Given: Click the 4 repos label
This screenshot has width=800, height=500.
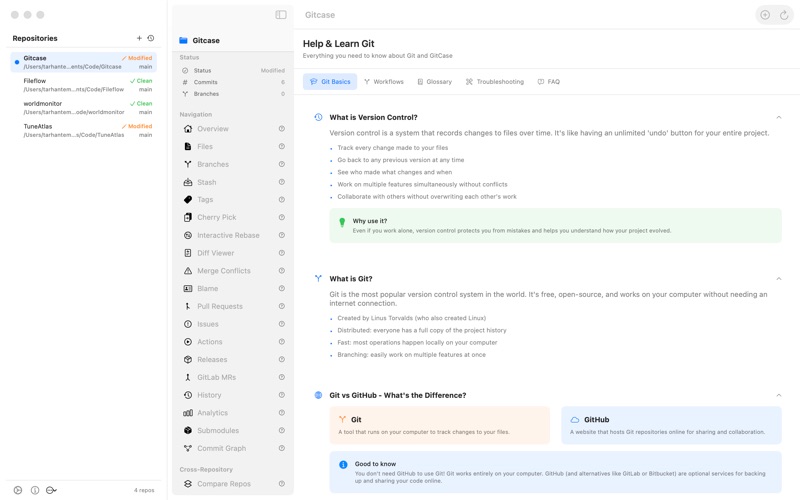Looking at the screenshot, I should point(144,490).
